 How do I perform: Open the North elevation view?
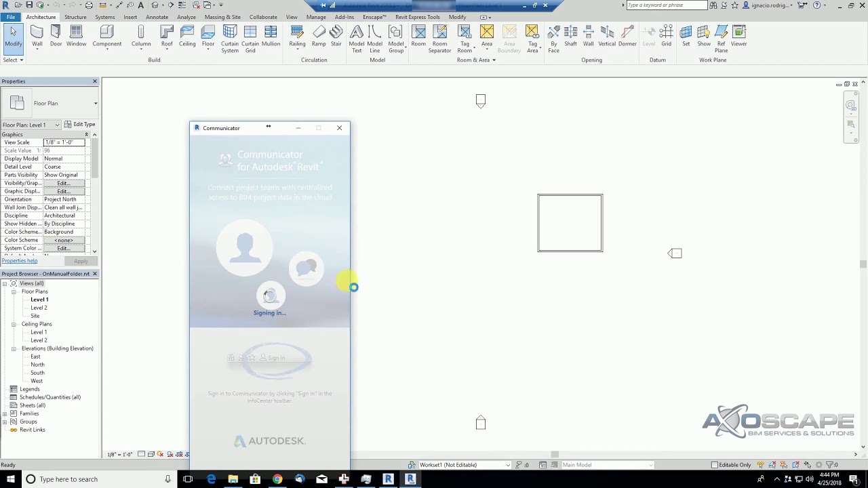(37, 365)
